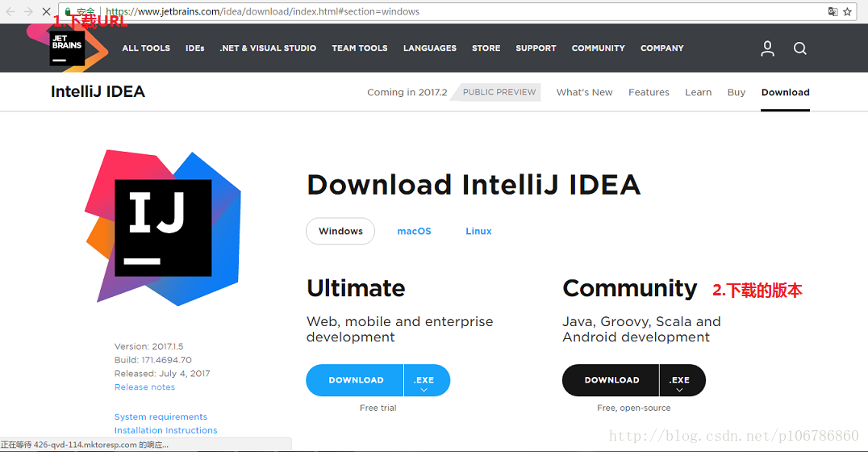The image size is (868, 452).
Task: Bookmark this page with the star icon
Action: click(x=848, y=11)
